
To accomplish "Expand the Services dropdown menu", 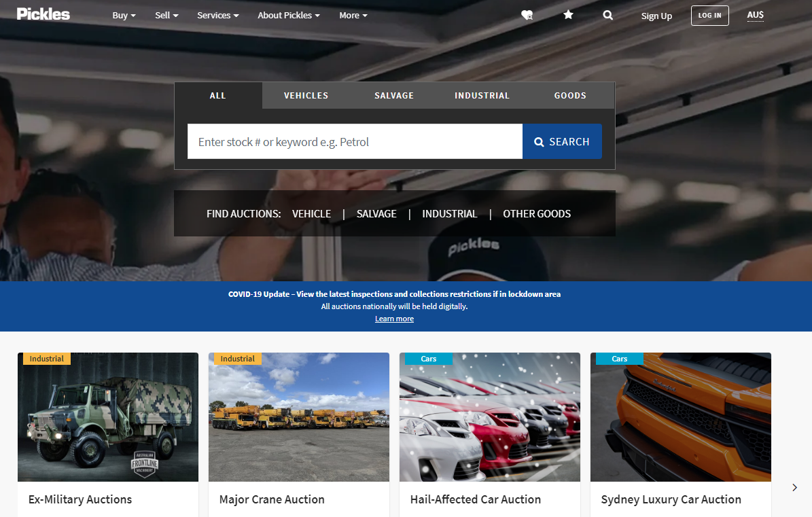I will [x=218, y=16].
